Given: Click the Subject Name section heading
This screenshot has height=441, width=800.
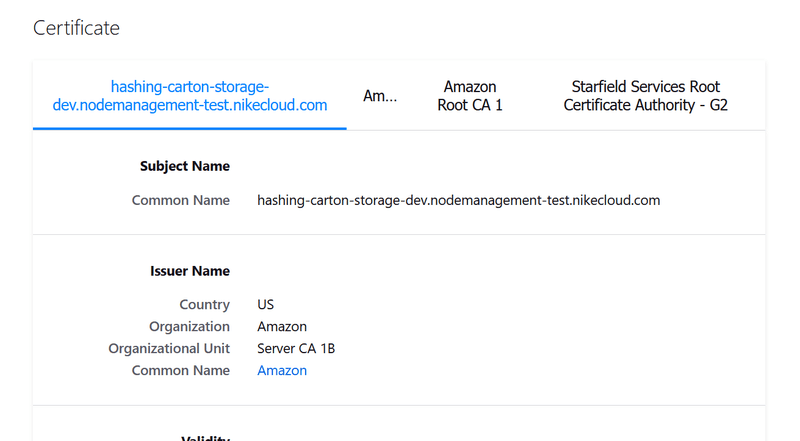Looking at the screenshot, I should [185, 166].
